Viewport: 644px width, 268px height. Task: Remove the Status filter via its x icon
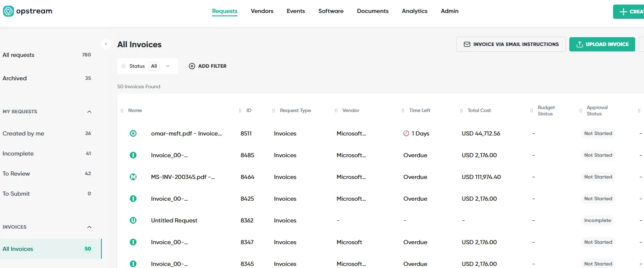click(x=124, y=66)
